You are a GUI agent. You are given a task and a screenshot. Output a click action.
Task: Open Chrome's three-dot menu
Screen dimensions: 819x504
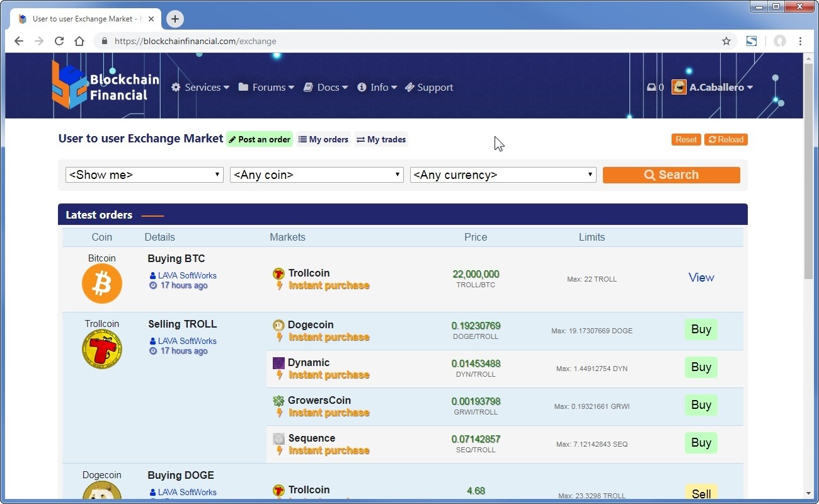tap(800, 41)
